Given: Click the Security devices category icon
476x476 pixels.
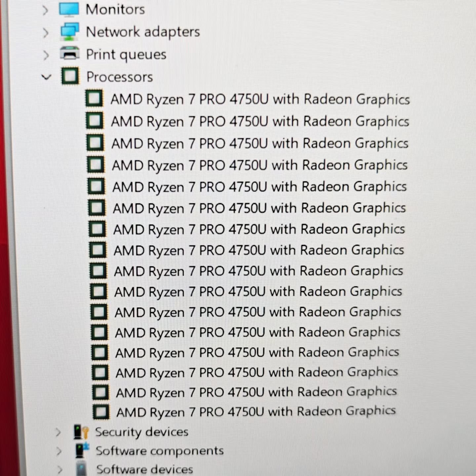Looking at the screenshot, I should (81, 431).
